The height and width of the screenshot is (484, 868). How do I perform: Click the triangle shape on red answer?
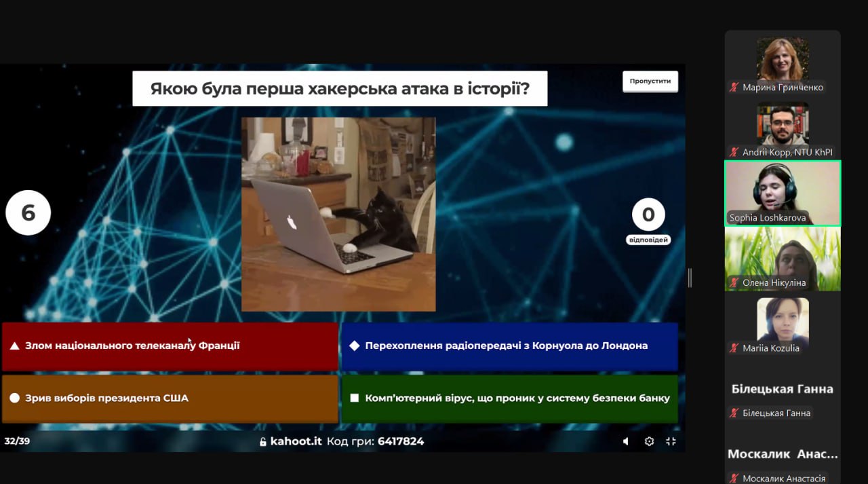point(14,346)
